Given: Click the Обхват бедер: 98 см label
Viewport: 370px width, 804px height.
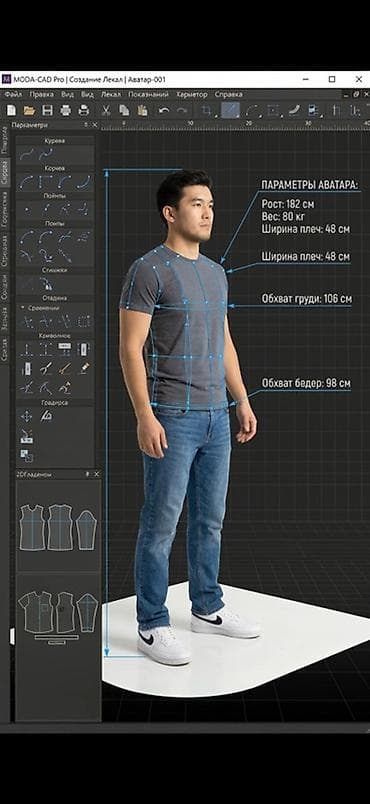Looking at the screenshot, I should point(306,383).
